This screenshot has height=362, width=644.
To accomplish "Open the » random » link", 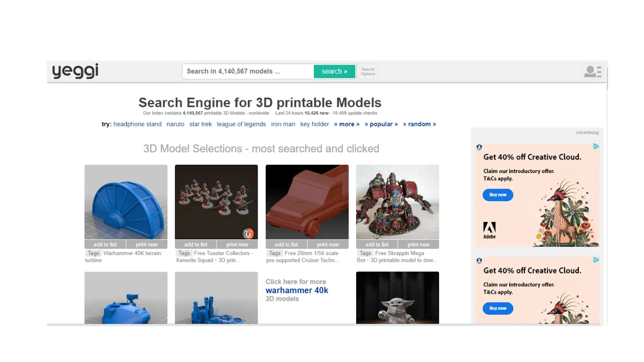I will click(x=419, y=124).
